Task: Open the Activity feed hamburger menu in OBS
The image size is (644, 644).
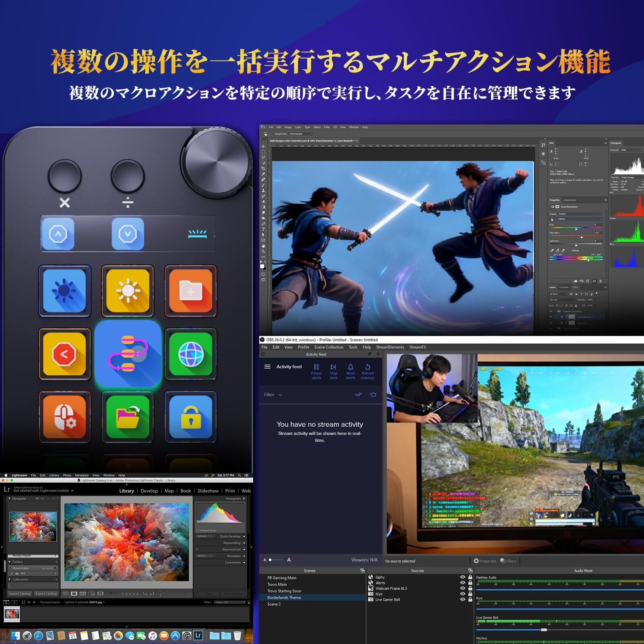Action: point(267,367)
